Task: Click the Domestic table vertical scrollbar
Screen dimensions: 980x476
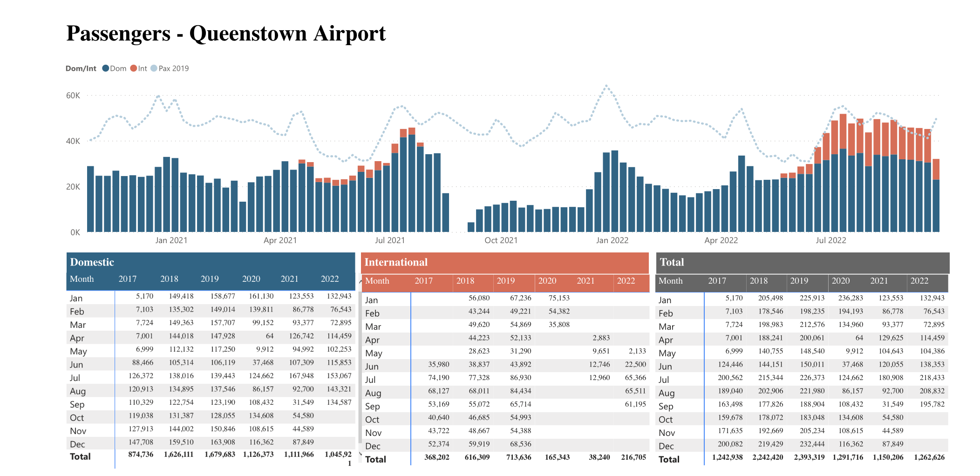Action: pyautogui.click(x=360, y=363)
